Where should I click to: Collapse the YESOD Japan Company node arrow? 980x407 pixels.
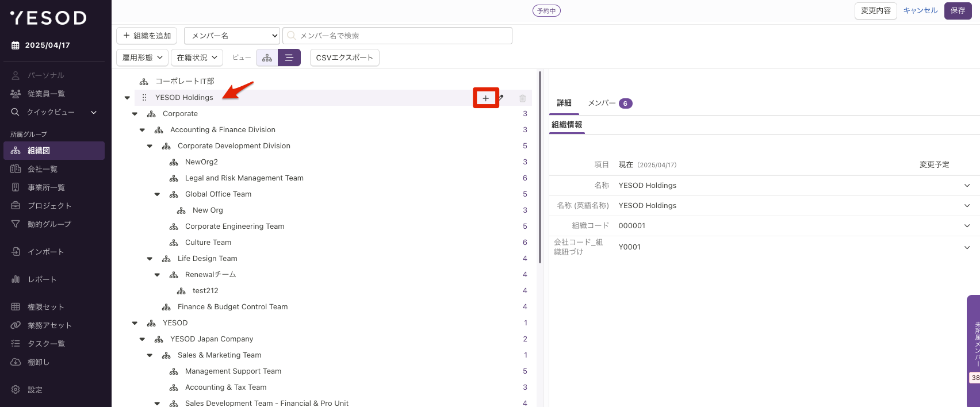coord(142,339)
